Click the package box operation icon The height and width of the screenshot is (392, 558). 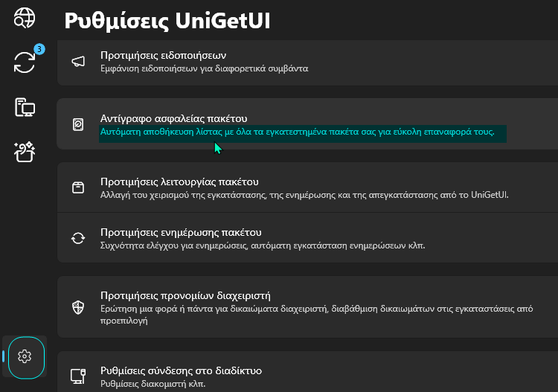(78, 187)
